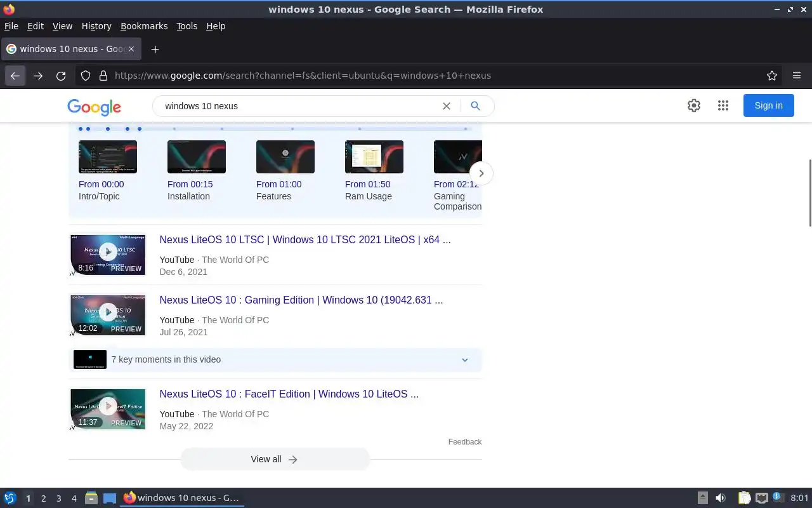Open the Tools menu
Image resolution: width=812 pixels, height=508 pixels.
187,26
